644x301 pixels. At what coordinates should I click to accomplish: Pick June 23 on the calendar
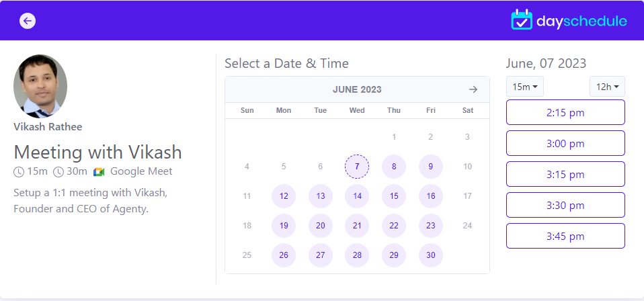pyautogui.click(x=431, y=226)
